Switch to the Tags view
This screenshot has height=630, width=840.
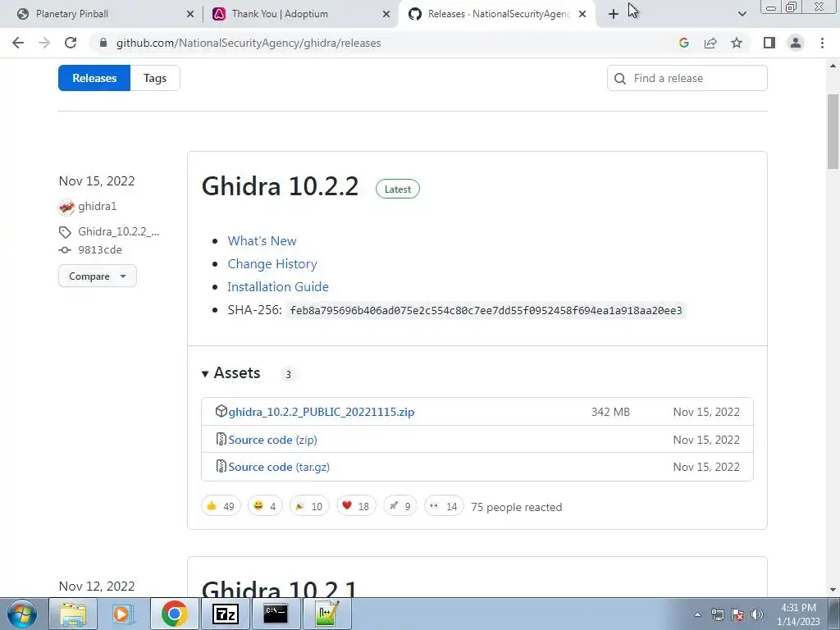(x=155, y=78)
